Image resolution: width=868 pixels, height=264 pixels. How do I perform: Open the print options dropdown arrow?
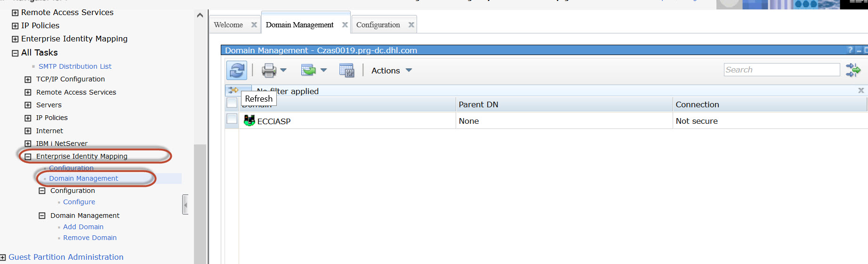283,70
